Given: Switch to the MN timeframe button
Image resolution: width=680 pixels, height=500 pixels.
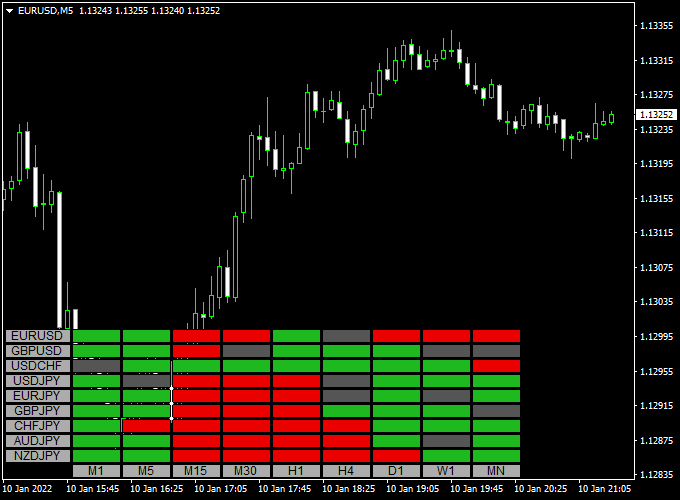Looking at the screenshot, I should click(497, 471).
